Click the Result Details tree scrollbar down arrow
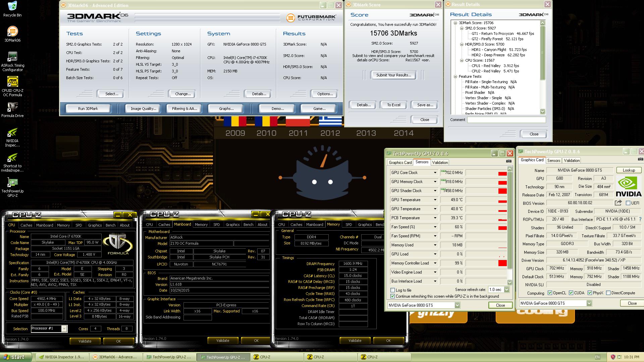 click(x=542, y=112)
